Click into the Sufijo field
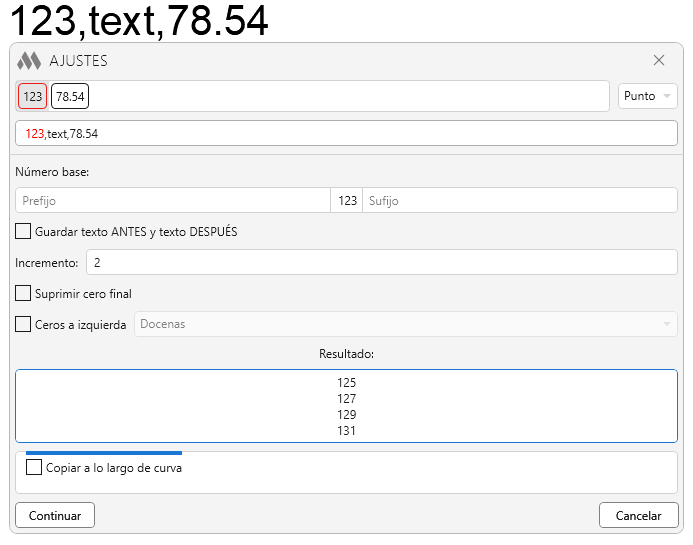The image size is (693, 545). tap(519, 201)
